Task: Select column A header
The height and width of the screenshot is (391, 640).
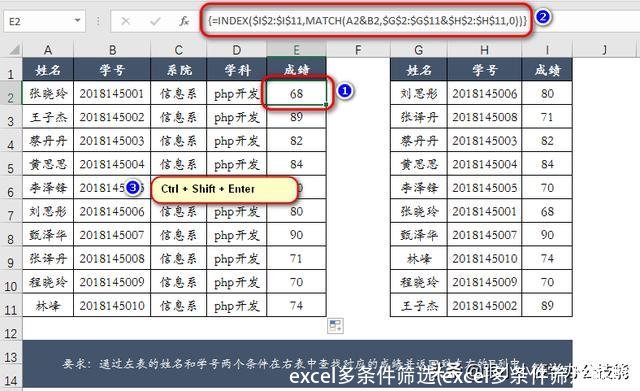Action: tap(48, 50)
